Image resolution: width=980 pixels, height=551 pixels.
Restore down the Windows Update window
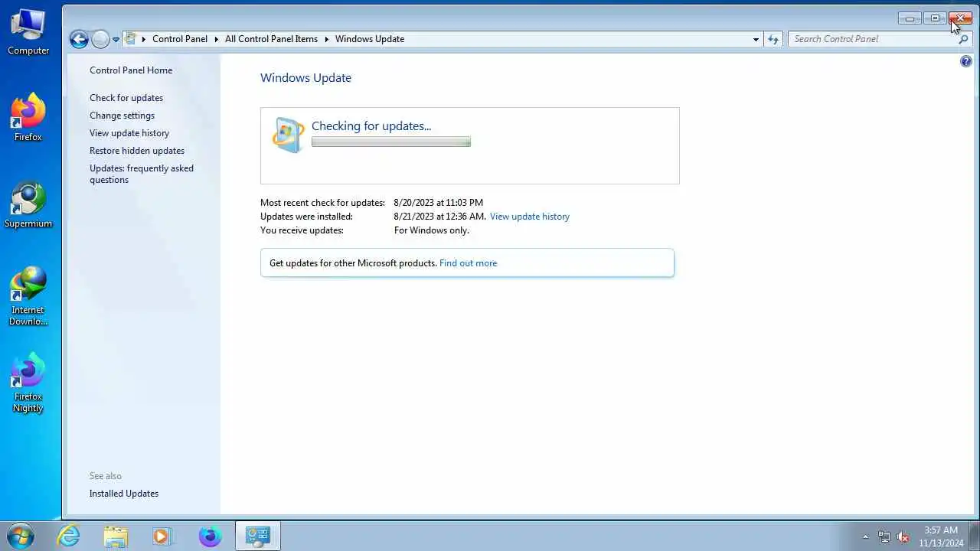pos(935,18)
